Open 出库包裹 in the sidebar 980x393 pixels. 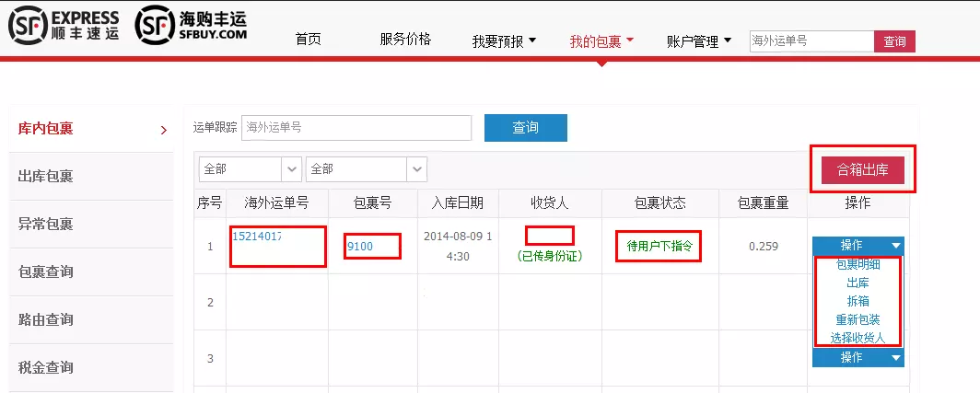[x=90, y=176]
